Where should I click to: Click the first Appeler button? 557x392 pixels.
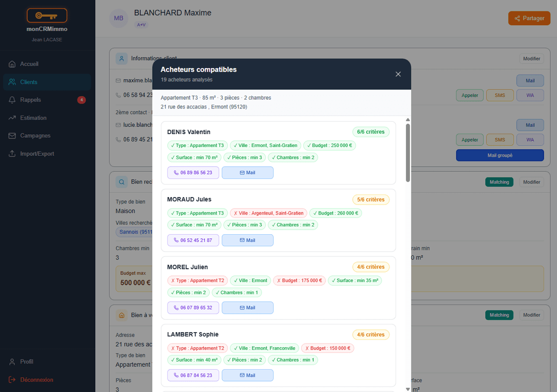470,95
